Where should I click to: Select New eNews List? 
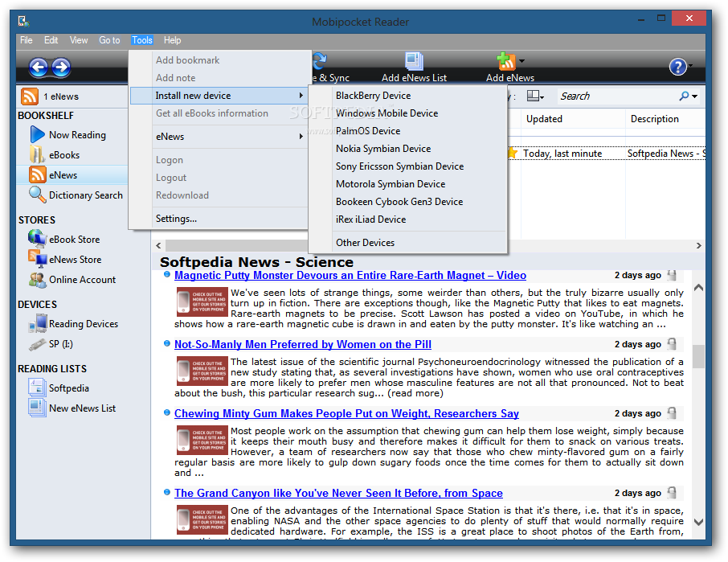[82, 408]
